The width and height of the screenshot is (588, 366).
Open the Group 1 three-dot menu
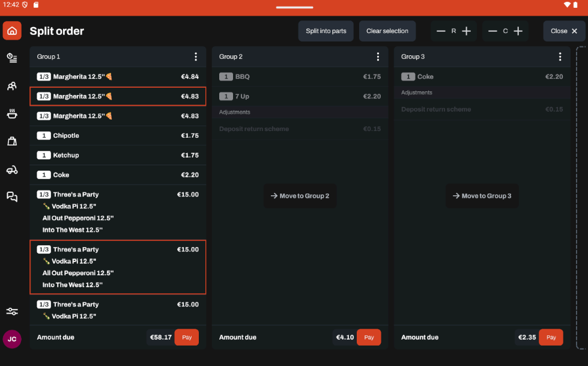pos(196,56)
